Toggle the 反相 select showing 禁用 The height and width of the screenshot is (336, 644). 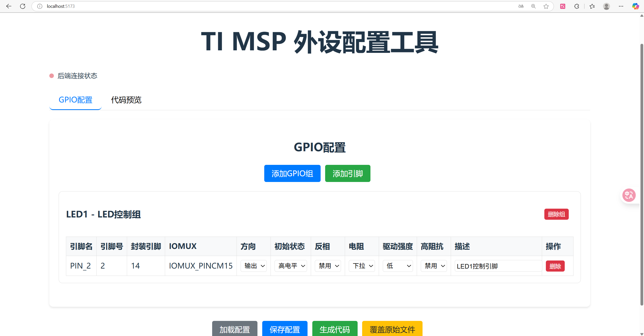pyautogui.click(x=328, y=266)
